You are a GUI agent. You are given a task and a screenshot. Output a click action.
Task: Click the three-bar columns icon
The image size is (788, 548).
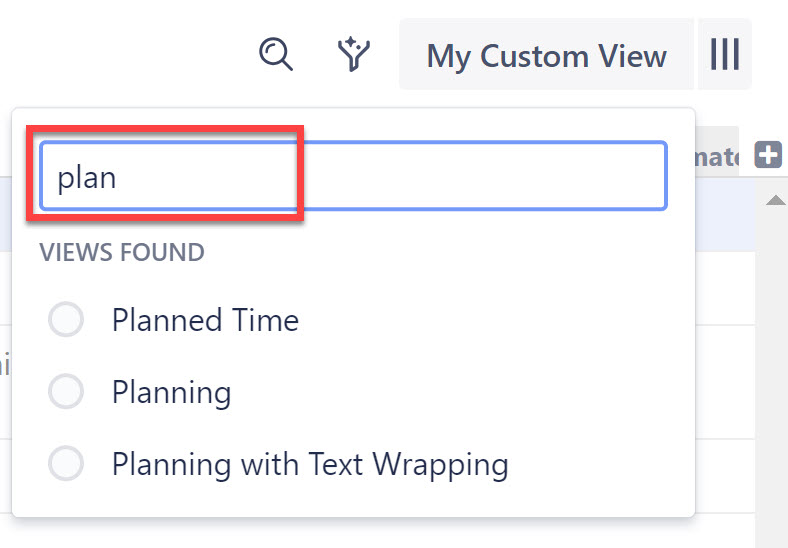coord(725,54)
